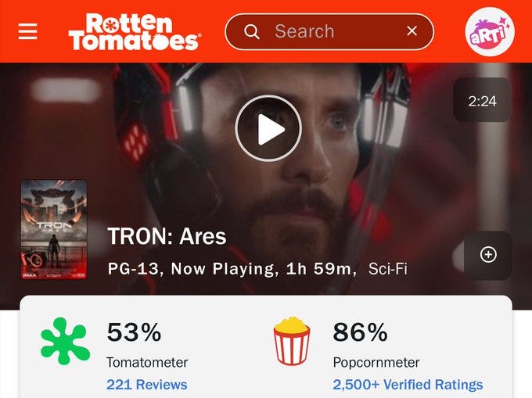Add TRON: Ares to watchlist
Viewport: 532px width, 398px height.
488,255
